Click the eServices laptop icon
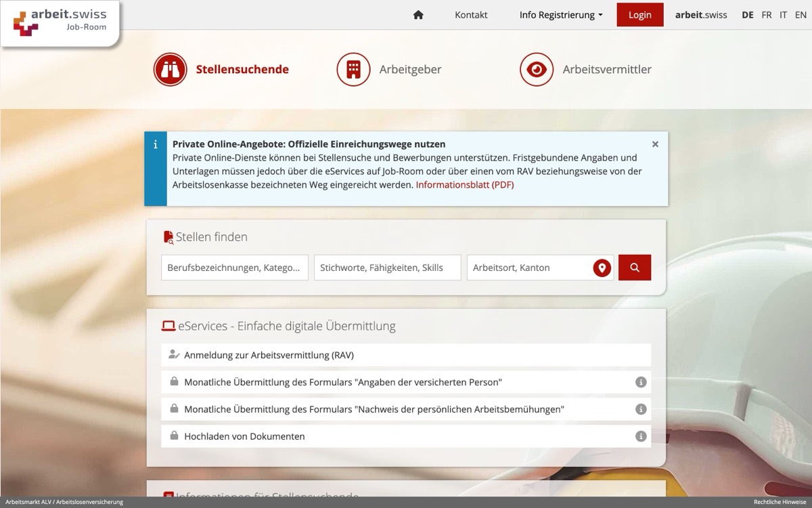Image resolution: width=812 pixels, height=508 pixels. pos(168,326)
